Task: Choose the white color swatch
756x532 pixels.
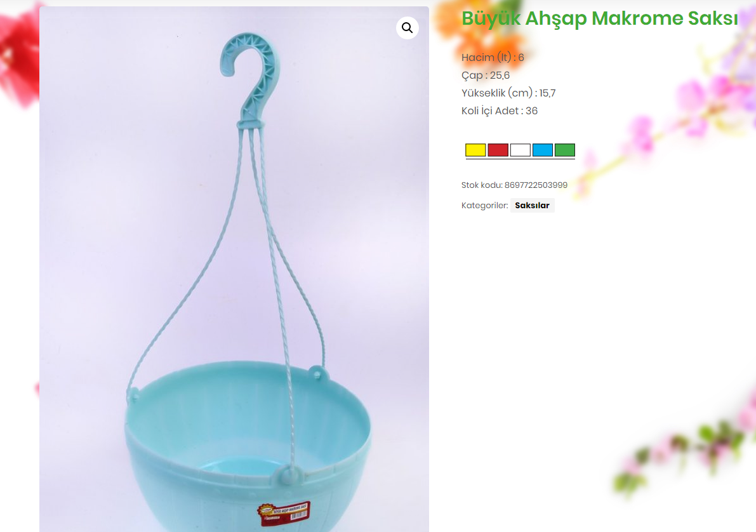Action: pyautogui.click(x=521, y=150)
